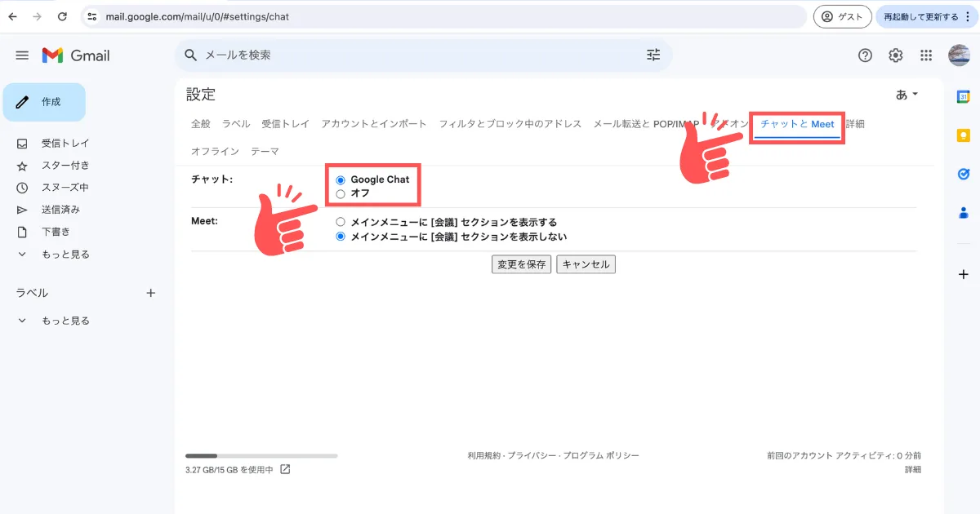The width and height of the screenshot is (980, 514).
Task: Open the Google apps grid
Action: [926, 55]
